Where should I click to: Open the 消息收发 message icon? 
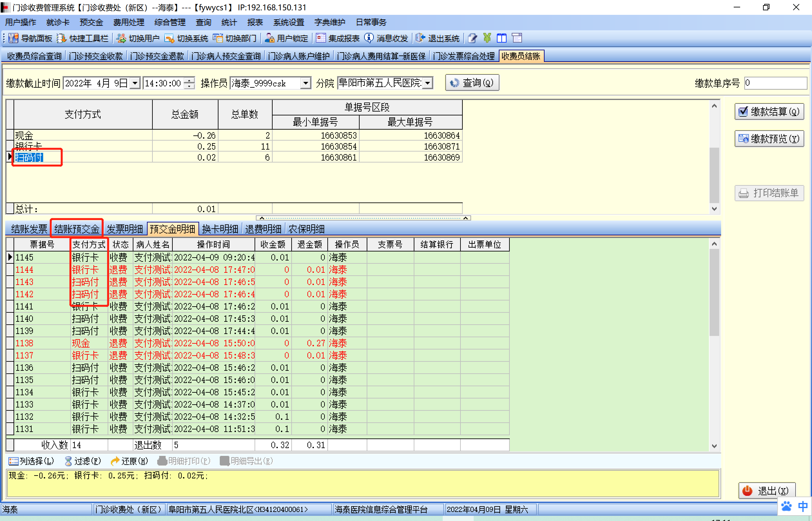pos(369,38)
